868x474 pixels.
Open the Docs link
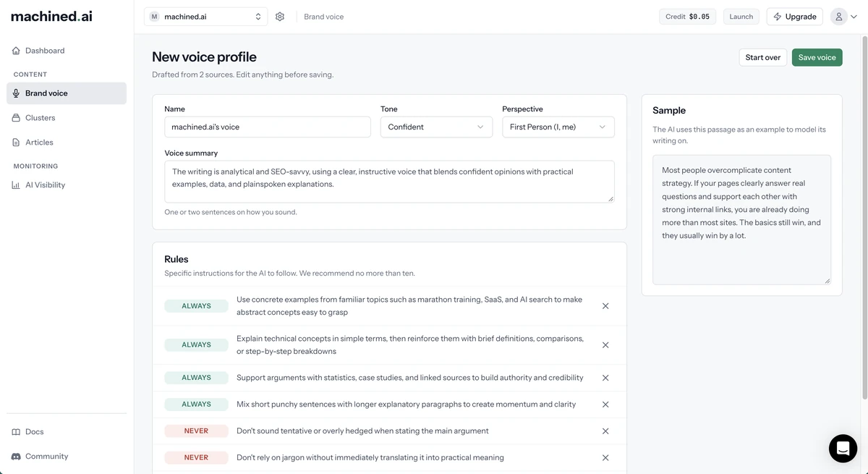click(67, 432)
